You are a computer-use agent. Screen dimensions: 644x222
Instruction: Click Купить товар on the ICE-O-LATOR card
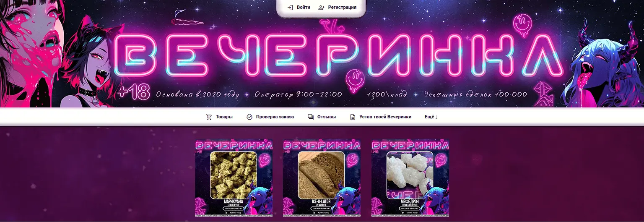tap(324, 213)
